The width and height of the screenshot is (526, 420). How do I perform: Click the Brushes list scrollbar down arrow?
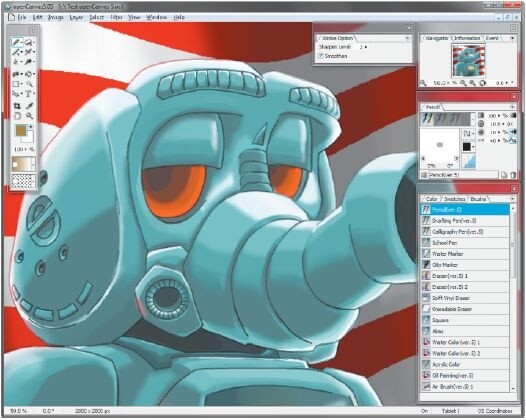(x=513, y=388)
